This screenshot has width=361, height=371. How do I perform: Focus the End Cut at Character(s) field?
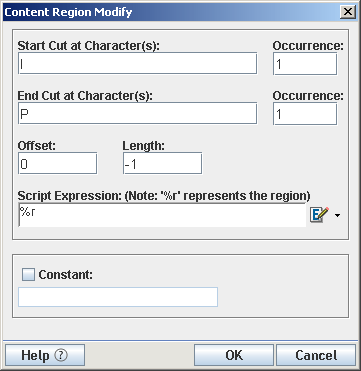pos(137,113)
